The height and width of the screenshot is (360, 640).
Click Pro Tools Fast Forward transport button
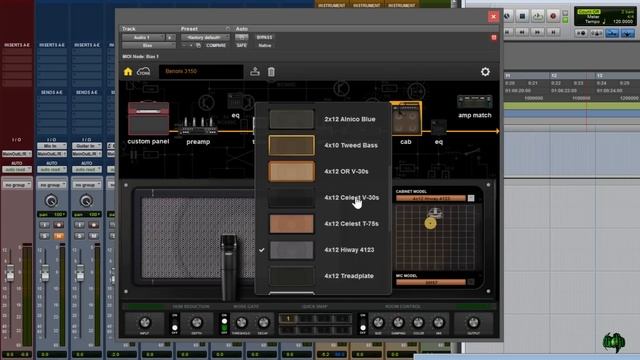click(538, 32)
